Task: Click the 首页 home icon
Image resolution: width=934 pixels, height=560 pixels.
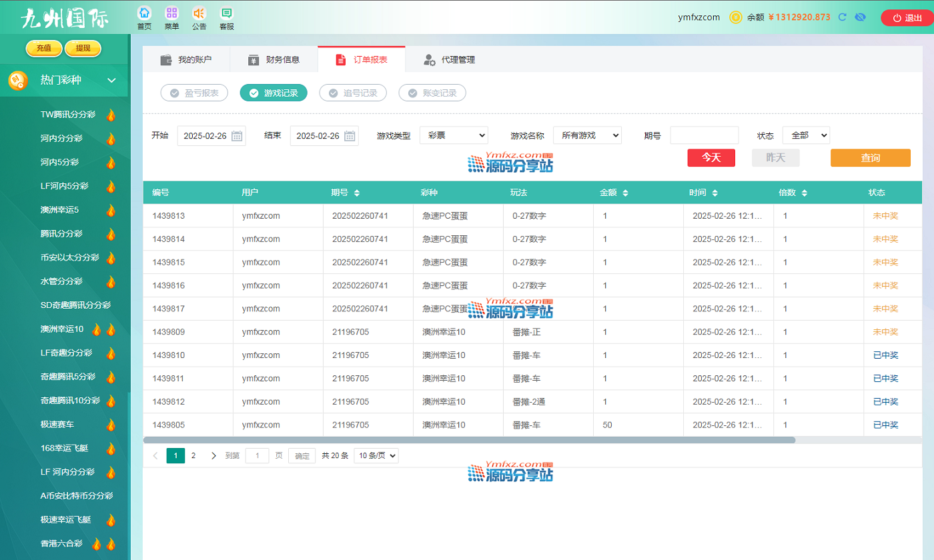Action: [x=144, y=14]
